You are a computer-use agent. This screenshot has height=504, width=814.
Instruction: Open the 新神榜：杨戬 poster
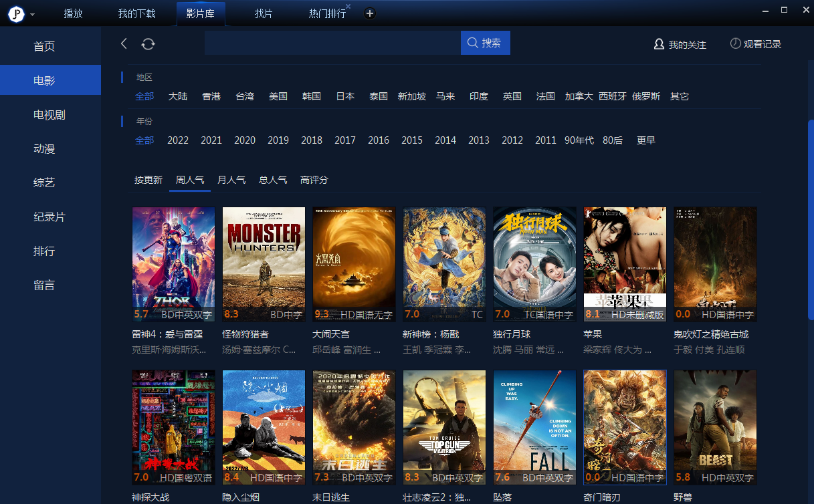[445, 265]
